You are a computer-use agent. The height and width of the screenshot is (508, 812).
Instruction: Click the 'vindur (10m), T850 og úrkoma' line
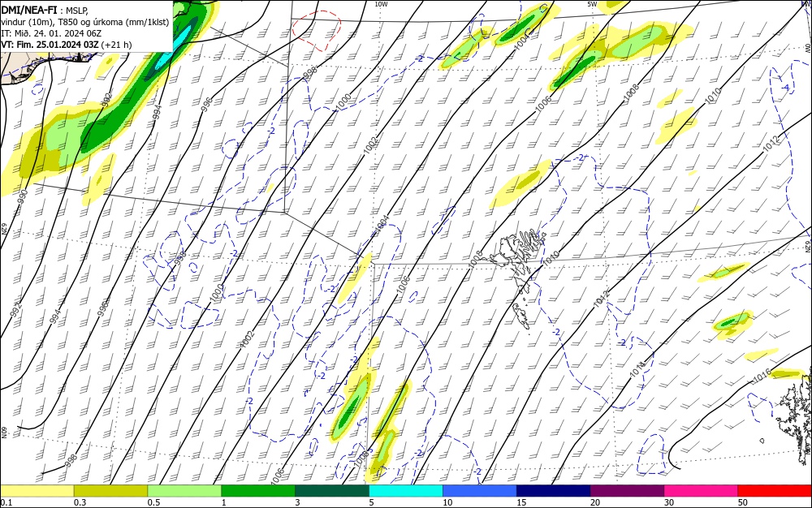tap(84, 22)
